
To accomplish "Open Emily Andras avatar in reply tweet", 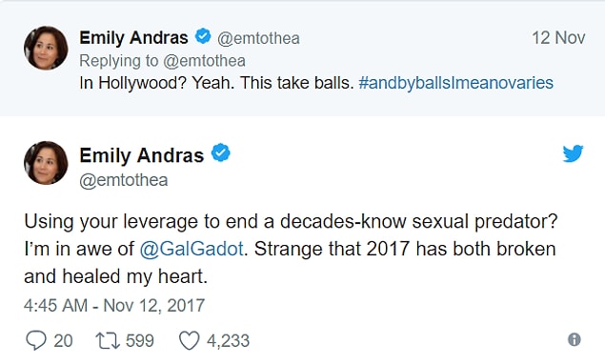I will [46, 48].
